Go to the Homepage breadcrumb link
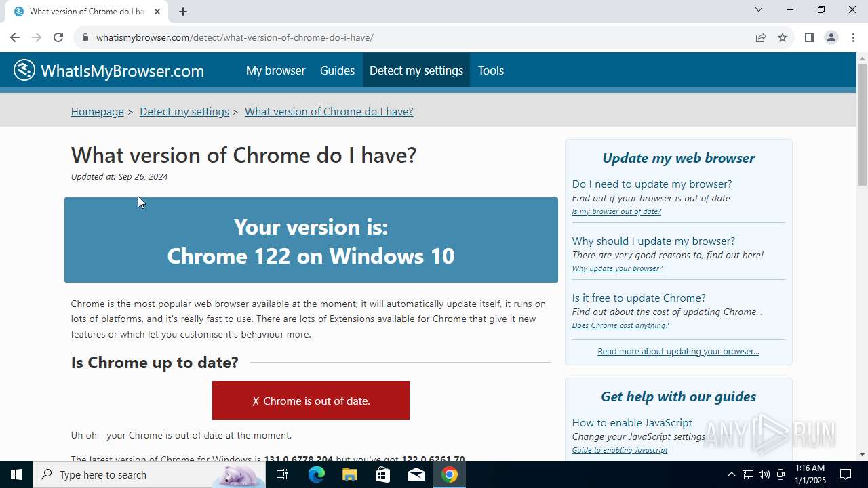Screen dimensions: 868x488 pyautogui.click(x=98, y=111)
